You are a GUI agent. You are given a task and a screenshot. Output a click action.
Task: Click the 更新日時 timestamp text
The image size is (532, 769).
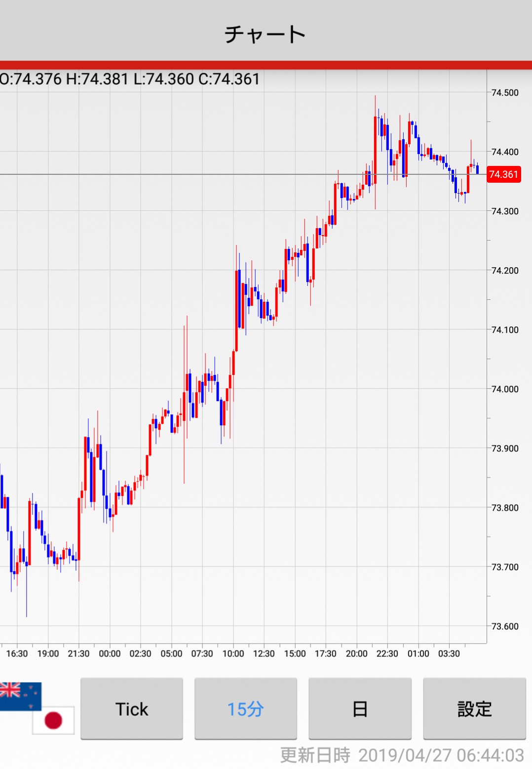pyautogui.click(x=402, y=755)
